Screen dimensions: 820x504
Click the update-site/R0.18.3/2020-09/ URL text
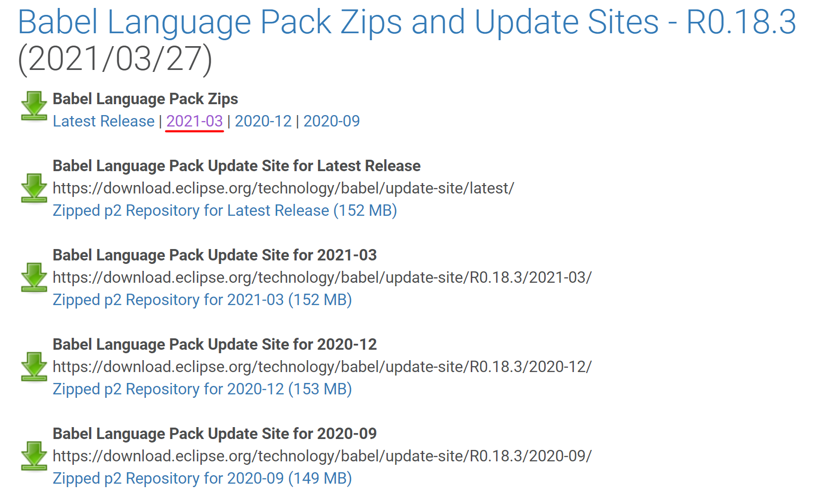click(x=322, y=456)
